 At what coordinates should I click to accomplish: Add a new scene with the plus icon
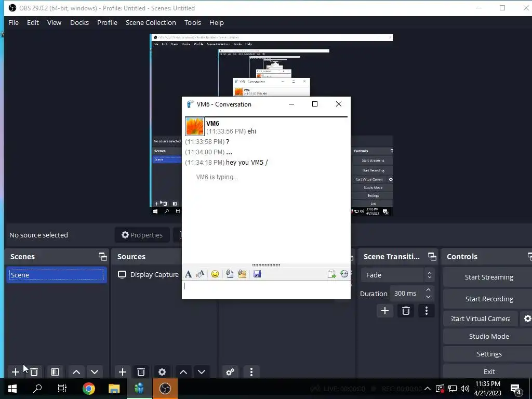click(x=15, y=372)
